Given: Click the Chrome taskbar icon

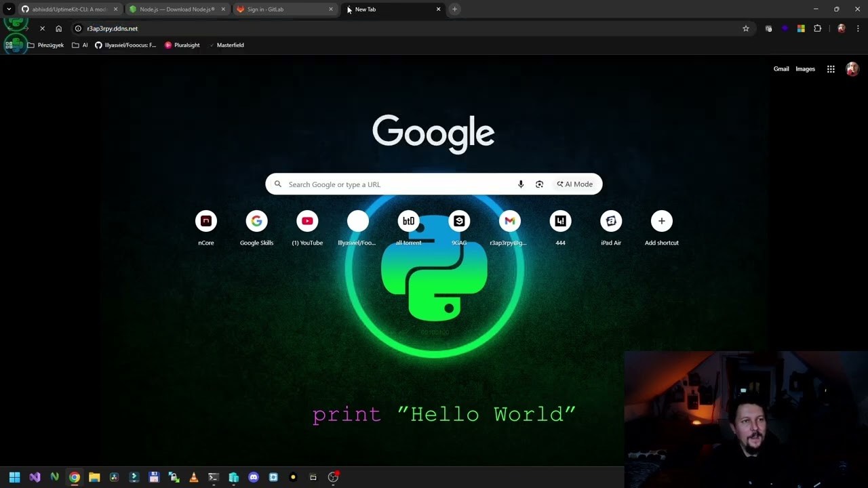Looking at the screenshot, I should click(x=75, y=477).
